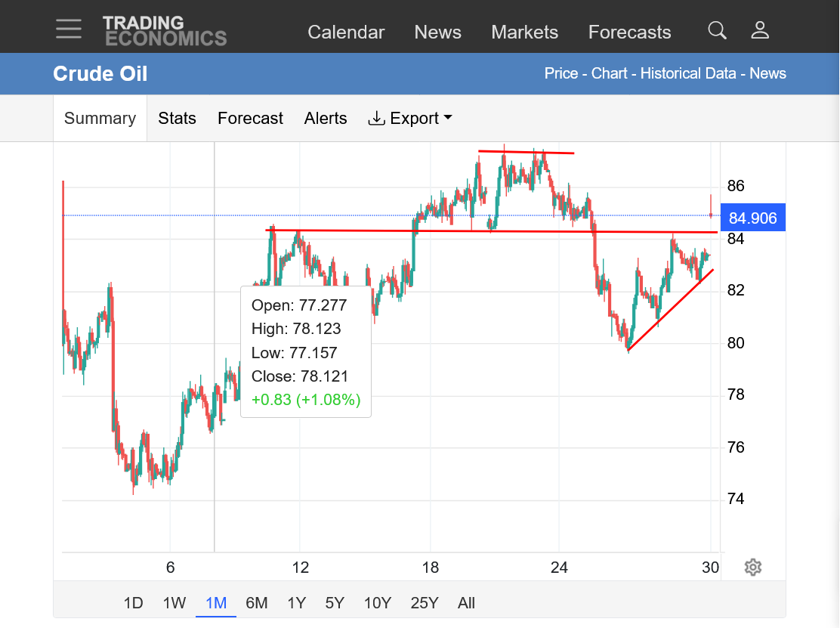Expand the Export dropdown
The image size is (840, 628).
point(410,119)
